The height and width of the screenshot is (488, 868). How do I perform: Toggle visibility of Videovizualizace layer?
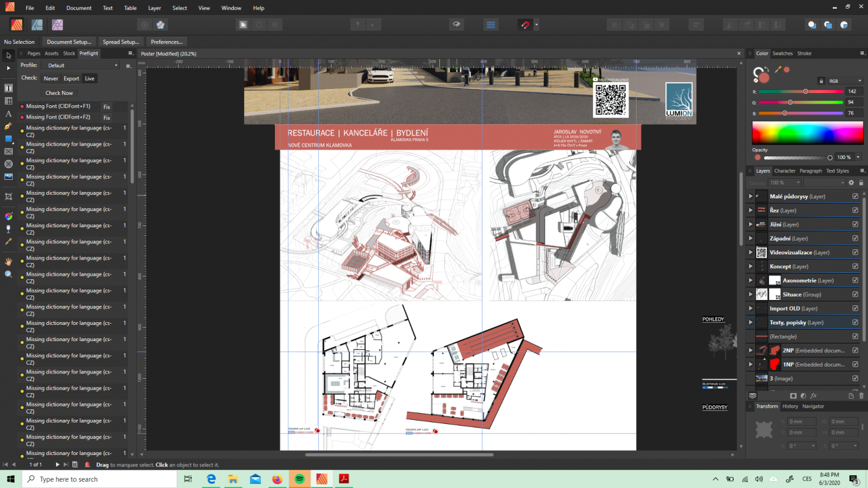(x=855, y=252)
